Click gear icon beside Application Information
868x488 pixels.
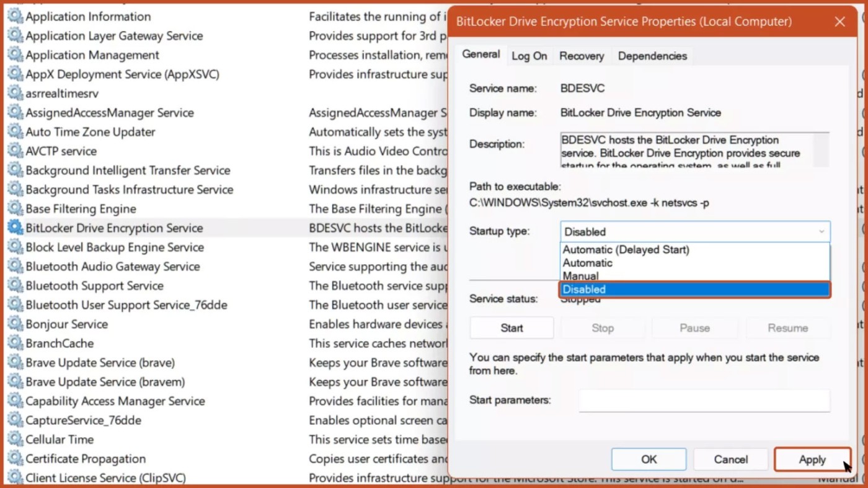tap(15, 16)
